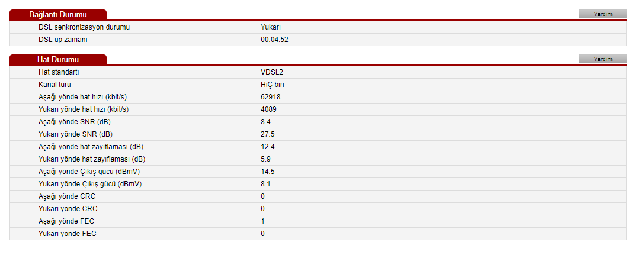This screenshot has height=255, width=644.
Task: Select the Hat Durumu section header
Action: point(58,59)
